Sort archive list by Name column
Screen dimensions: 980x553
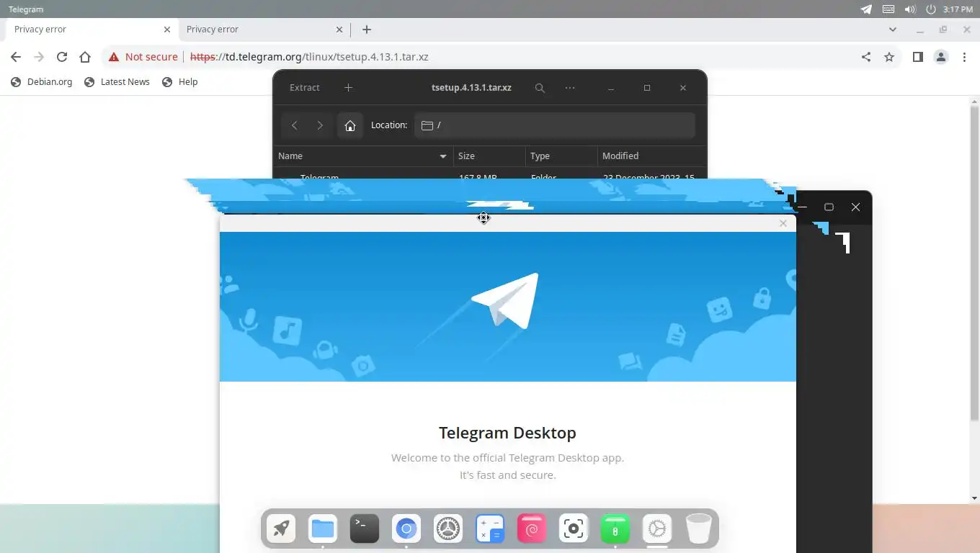363,156
